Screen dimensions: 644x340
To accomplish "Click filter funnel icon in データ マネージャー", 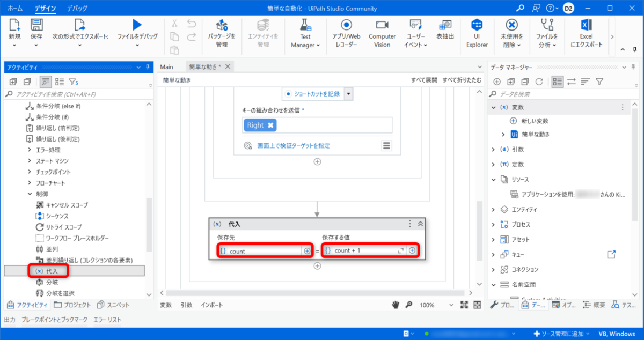I will click(x=599, y=82).
